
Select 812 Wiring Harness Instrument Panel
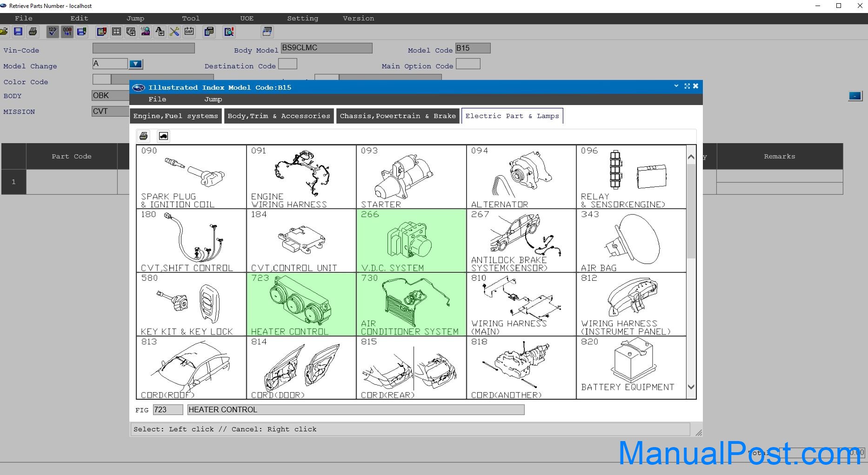tap(631, 304)
